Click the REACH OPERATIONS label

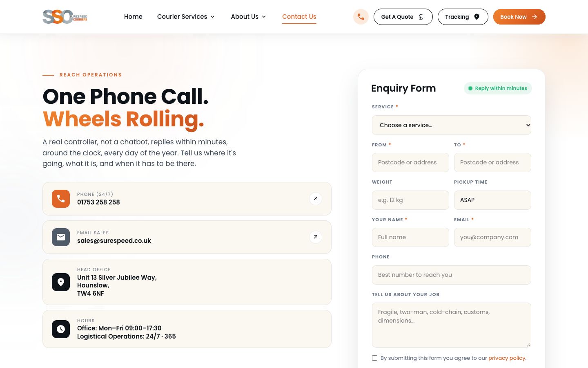tap(91, 75)
